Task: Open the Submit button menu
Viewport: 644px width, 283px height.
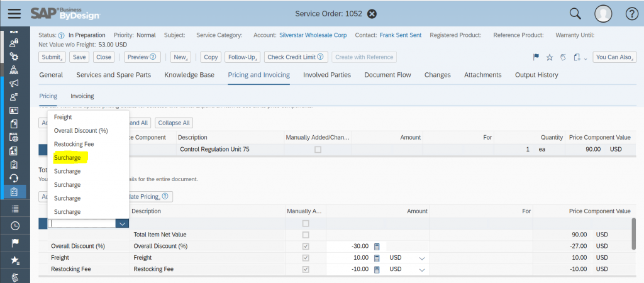Action: (x=52, y=57)
